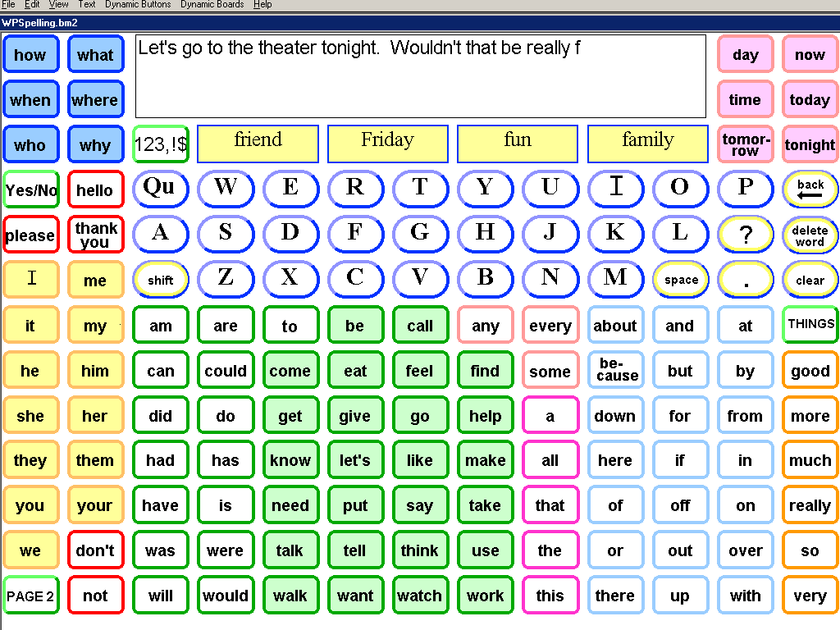Select the 'tomorrow' time word

pos(745,144)
